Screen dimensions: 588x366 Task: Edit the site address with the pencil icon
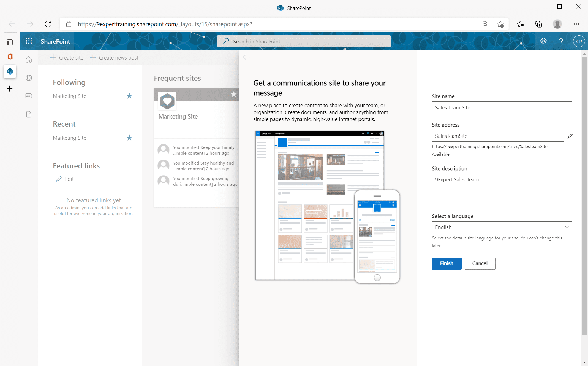click(x=570, y=136)
